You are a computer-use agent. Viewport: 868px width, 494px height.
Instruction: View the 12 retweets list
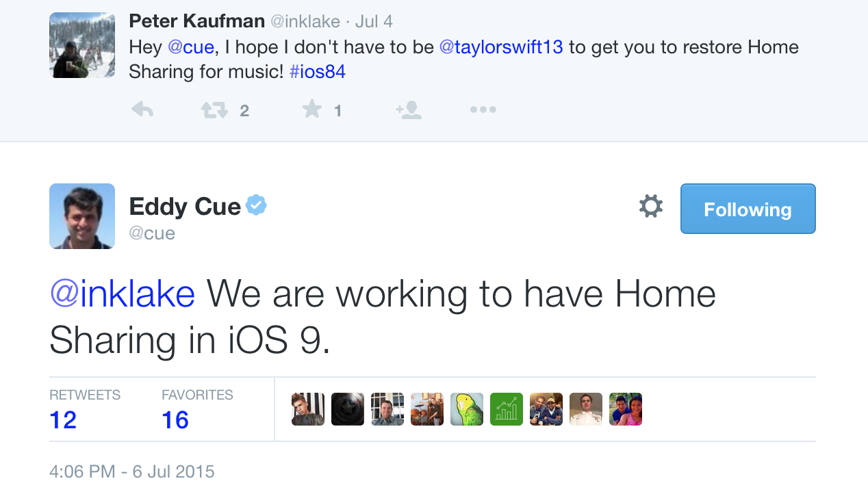pyautogui.click(x=63, y=419)
